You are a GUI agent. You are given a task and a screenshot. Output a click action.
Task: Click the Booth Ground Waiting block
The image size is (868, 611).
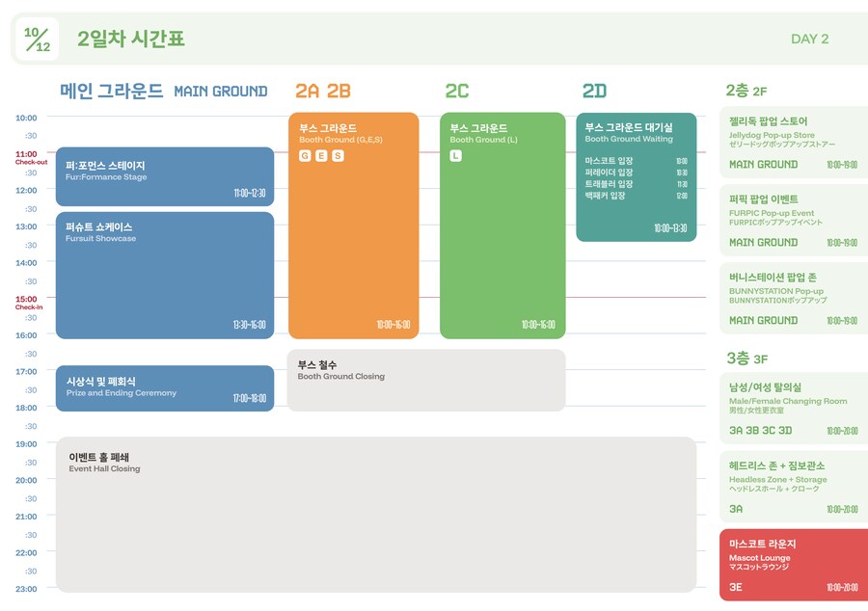coord(637,176)
